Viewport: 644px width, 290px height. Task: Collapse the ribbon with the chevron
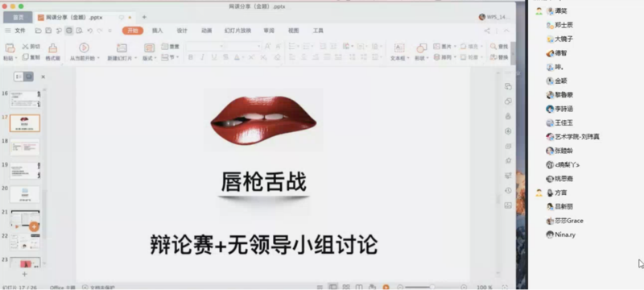click(x=506, y=31)
